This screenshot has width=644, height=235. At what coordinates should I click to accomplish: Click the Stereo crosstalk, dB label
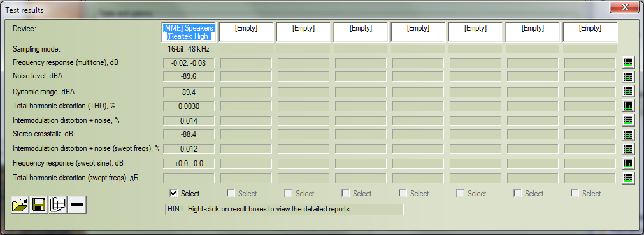(x=43, y=134)
